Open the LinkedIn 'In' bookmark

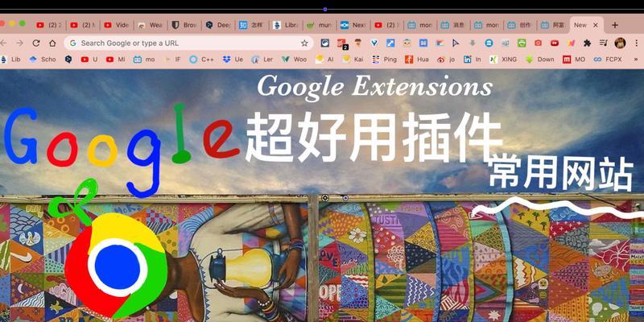[x=472, y=60]
